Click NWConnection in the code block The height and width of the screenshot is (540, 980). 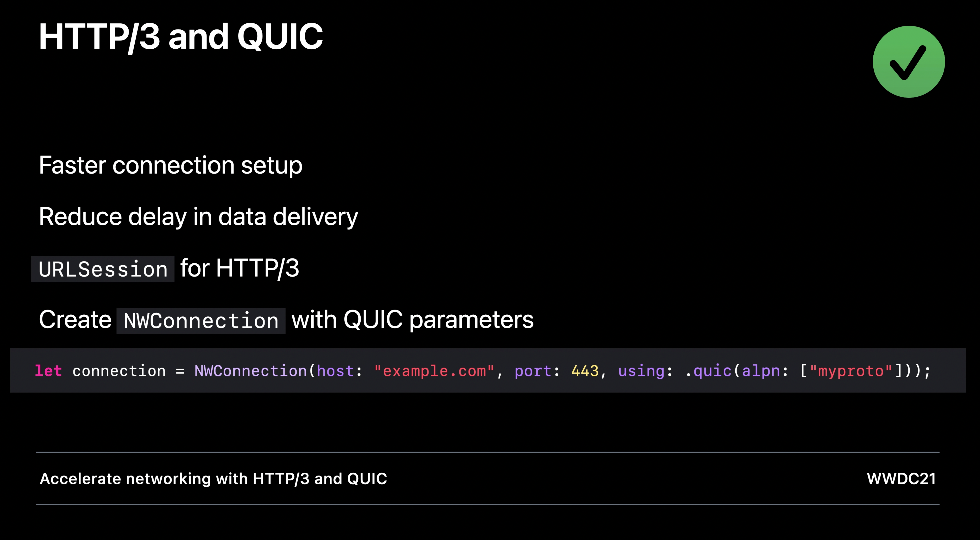(x=251, y=371)
